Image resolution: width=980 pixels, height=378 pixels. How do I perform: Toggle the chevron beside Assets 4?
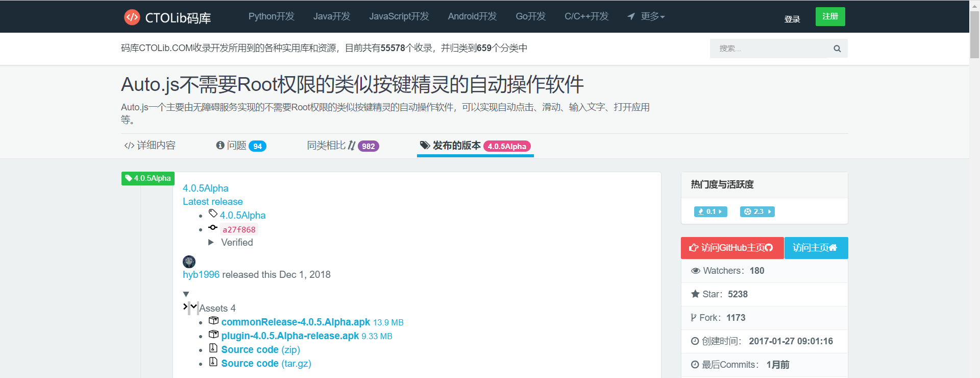point(193,306)
